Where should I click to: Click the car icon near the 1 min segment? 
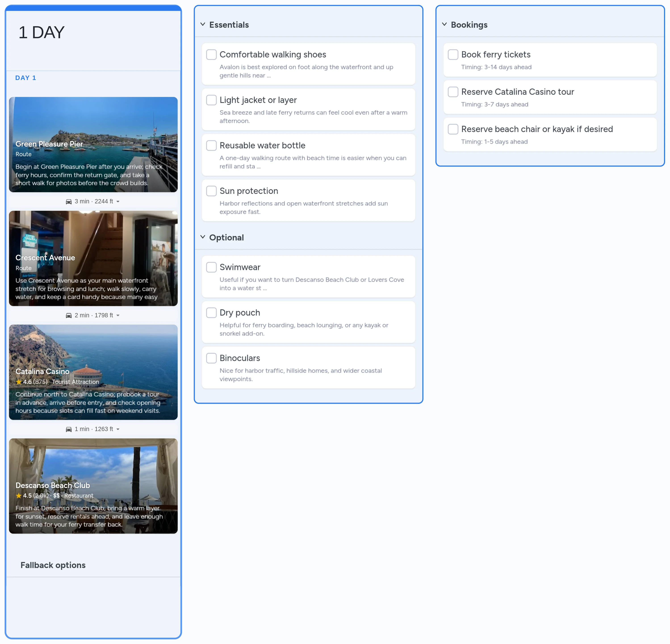(x=69, y=429)
